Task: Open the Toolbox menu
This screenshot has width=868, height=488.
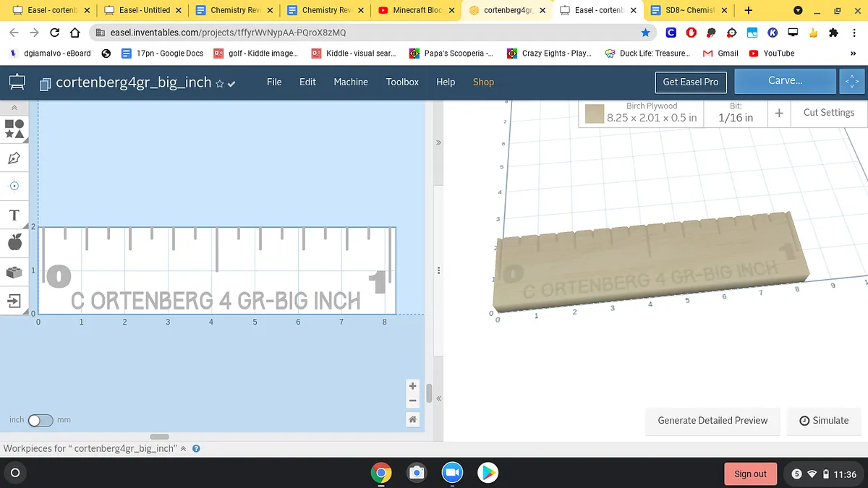Action: click(402, 82)
